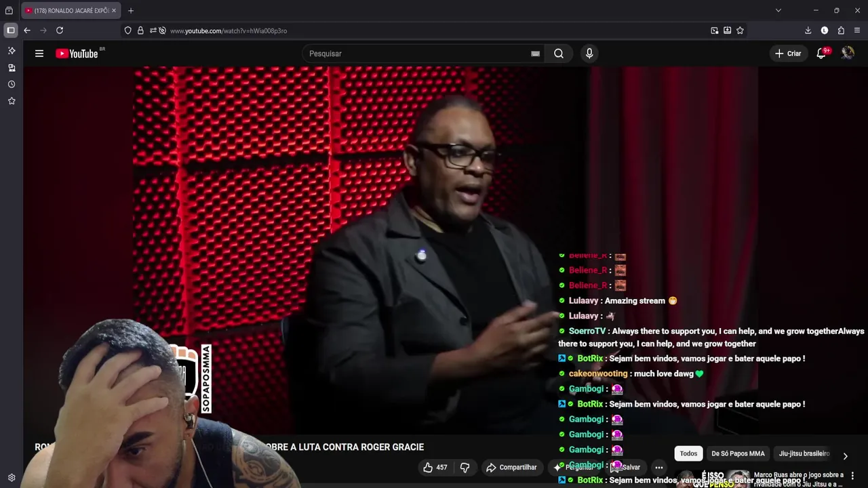Open the browser application hamburger menu
Image resolution: width=868 pixels, height=488 pixels.
(857, 30)
